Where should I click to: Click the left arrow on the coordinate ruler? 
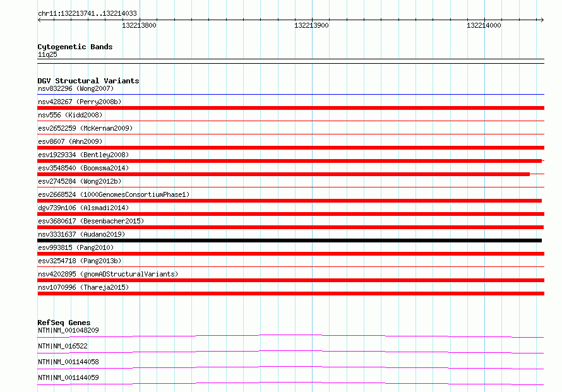[x=39, y=20]
